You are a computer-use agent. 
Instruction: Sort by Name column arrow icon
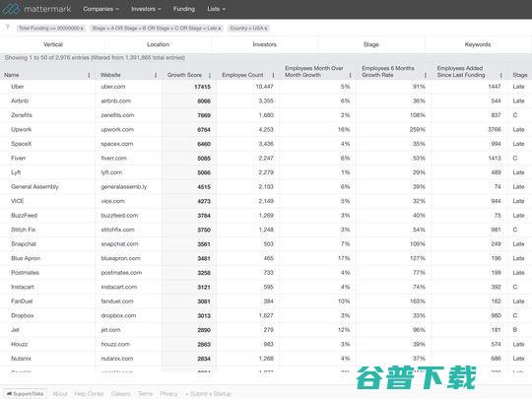pyautogui.click(x=89, y=75)
